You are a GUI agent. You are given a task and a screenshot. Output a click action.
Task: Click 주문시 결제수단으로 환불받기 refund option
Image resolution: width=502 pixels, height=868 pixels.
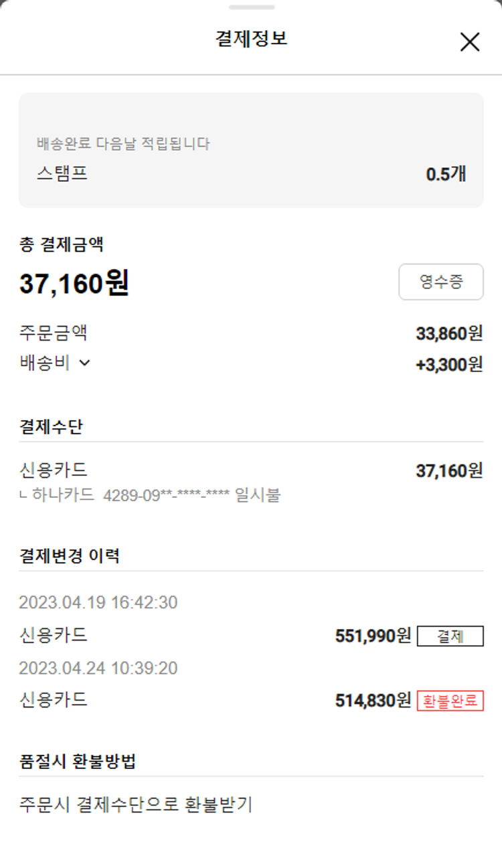pyautogui.click(x=136, y=804)
